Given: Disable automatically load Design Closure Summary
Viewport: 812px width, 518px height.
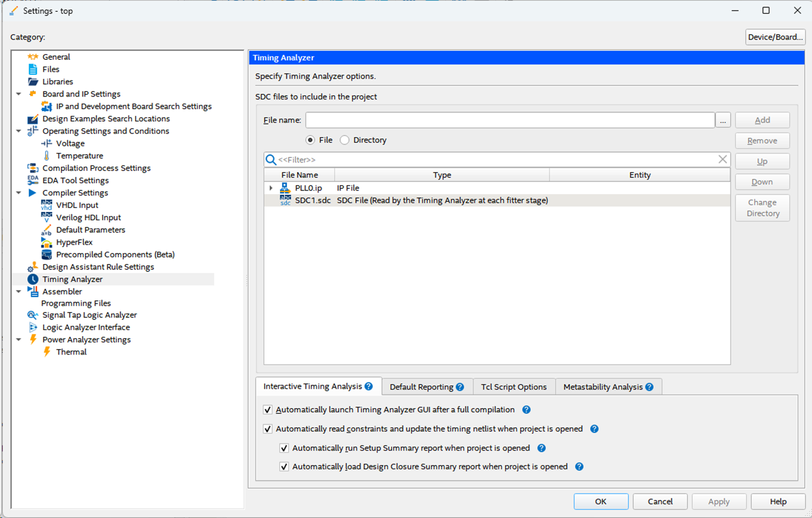Looking at the screenshot, I should (284, 467).
